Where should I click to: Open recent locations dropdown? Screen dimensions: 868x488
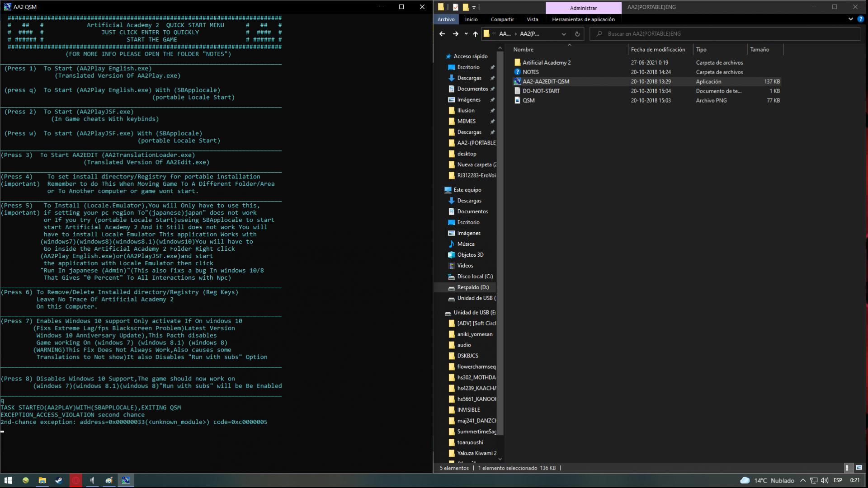466,34
